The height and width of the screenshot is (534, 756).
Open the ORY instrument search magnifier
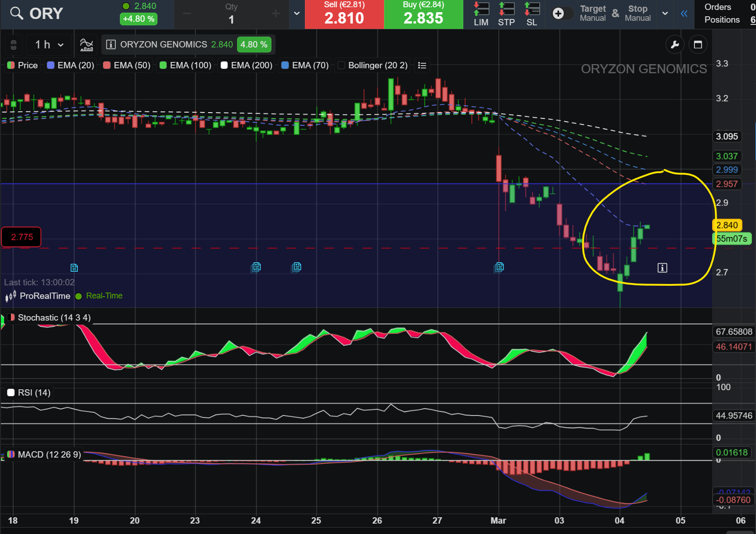pos(17,14)
